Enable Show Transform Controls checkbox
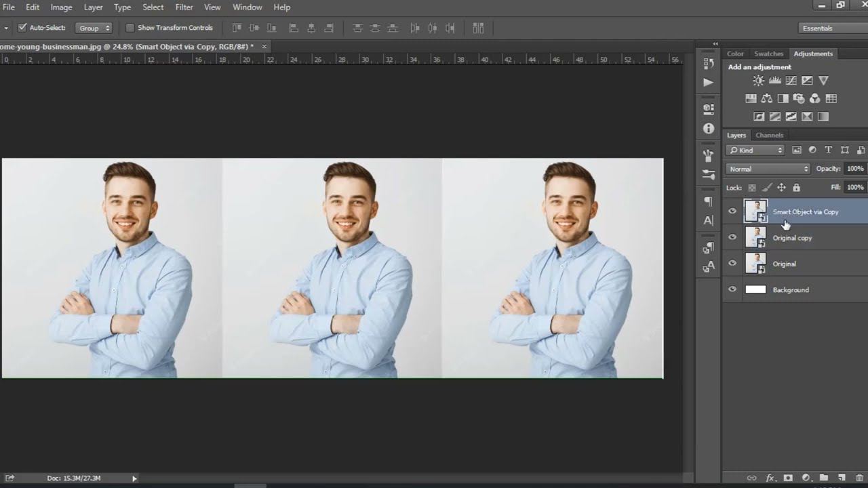This screenshot has height=488, width=868. (x=130, y=28)
